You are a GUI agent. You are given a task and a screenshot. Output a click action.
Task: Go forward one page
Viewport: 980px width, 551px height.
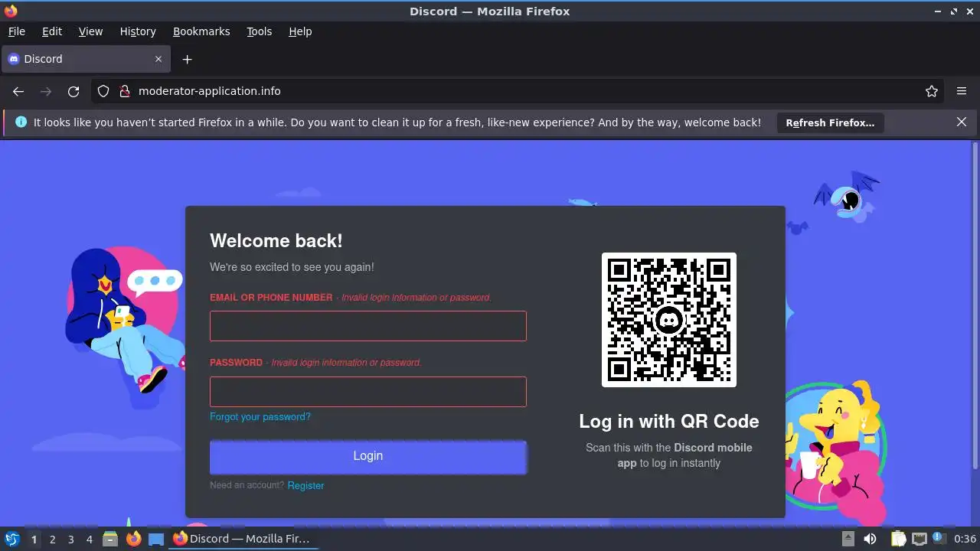(x=46, y=91)
